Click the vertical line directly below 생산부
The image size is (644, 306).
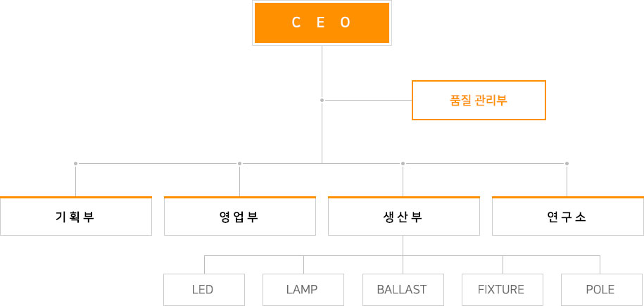click(403, 245)
